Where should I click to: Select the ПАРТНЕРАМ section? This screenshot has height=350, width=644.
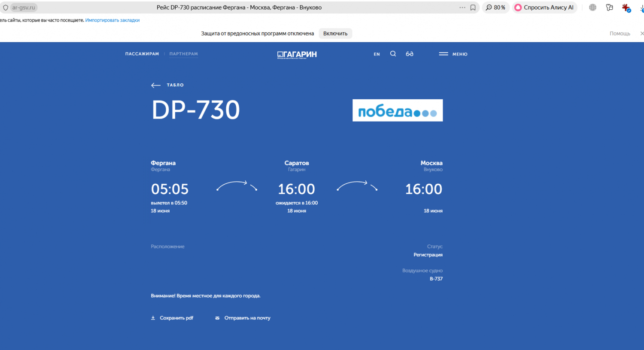point(184,54)
